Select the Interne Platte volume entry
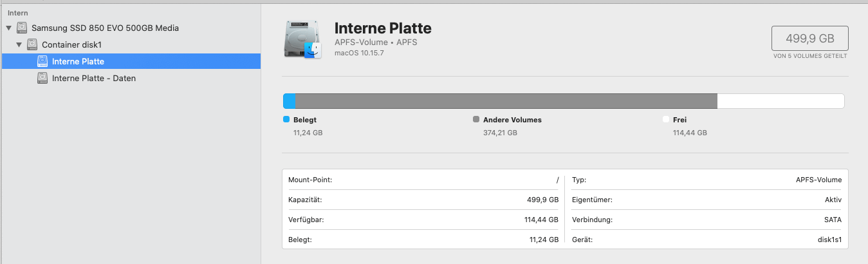Viewport: 868px width, 264px height. [x=78, y=62]
